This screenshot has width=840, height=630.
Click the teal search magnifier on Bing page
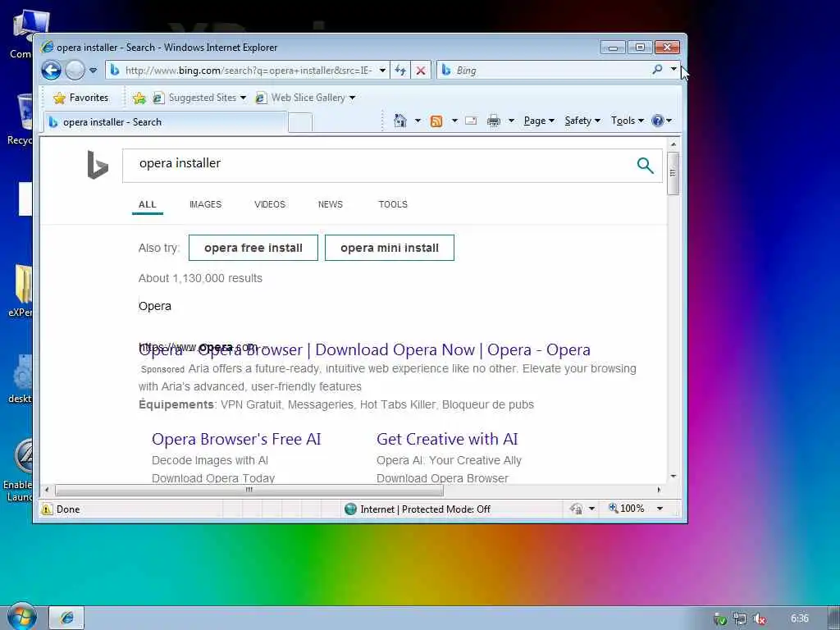coord(645,166)
